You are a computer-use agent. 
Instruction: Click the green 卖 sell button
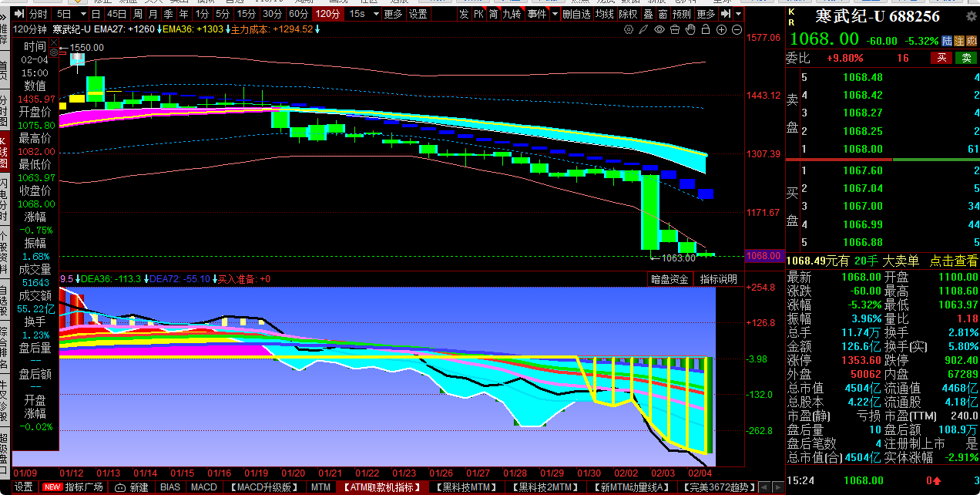966,58
